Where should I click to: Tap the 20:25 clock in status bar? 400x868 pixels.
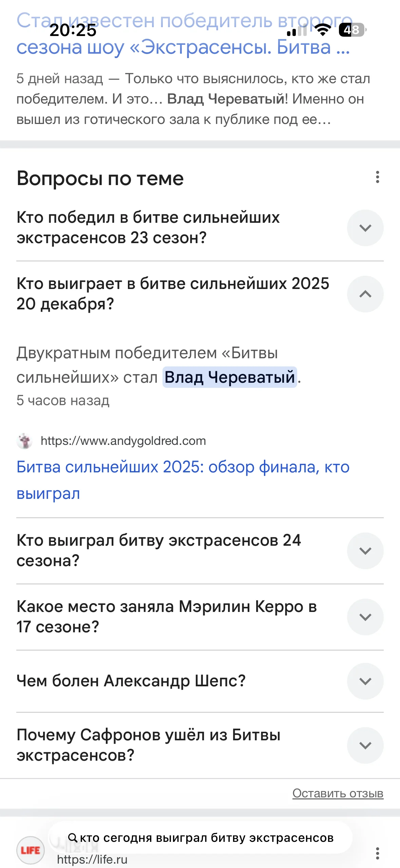click(73, 30)
